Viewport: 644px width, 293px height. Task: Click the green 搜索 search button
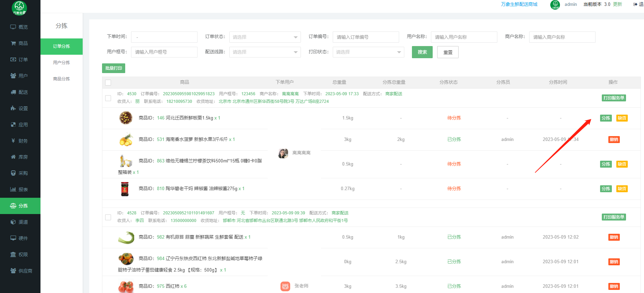tap(422, 52)
